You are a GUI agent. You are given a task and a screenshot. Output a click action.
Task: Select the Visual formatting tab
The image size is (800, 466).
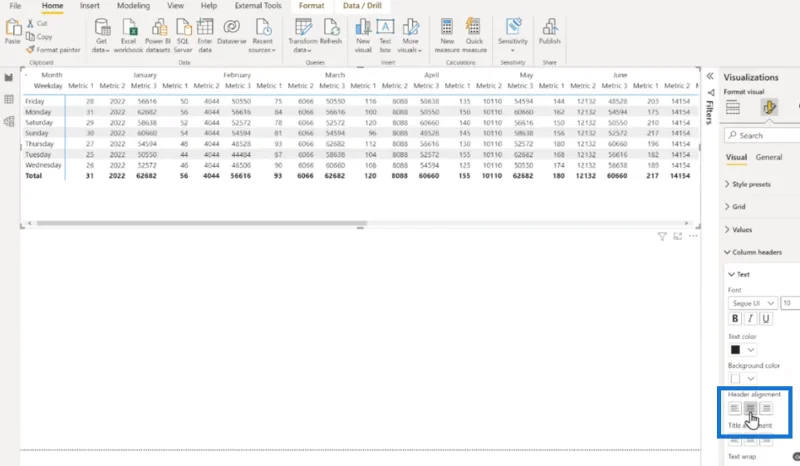coord(736,157)
